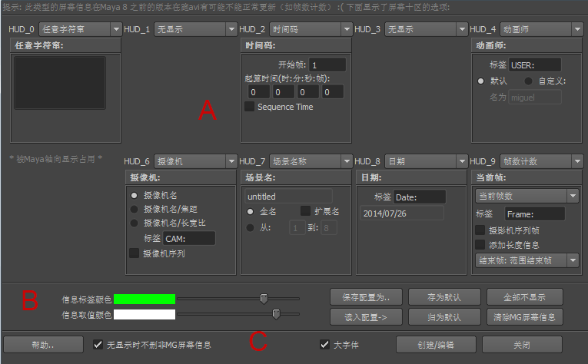Toggle the 大字体 checkbox
This screenshot has height=364, width=588.
click(x=325, y=345)
